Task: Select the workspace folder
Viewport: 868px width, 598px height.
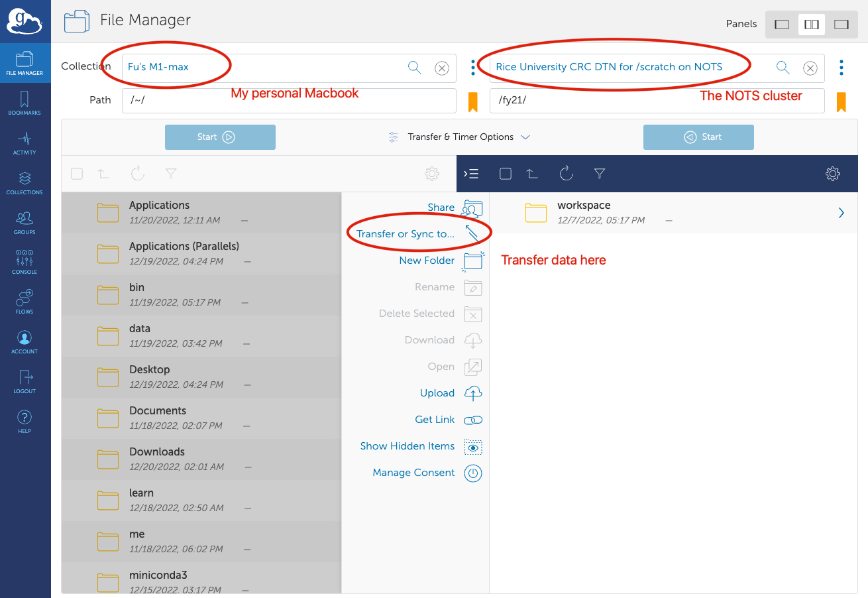Action: 673,213
